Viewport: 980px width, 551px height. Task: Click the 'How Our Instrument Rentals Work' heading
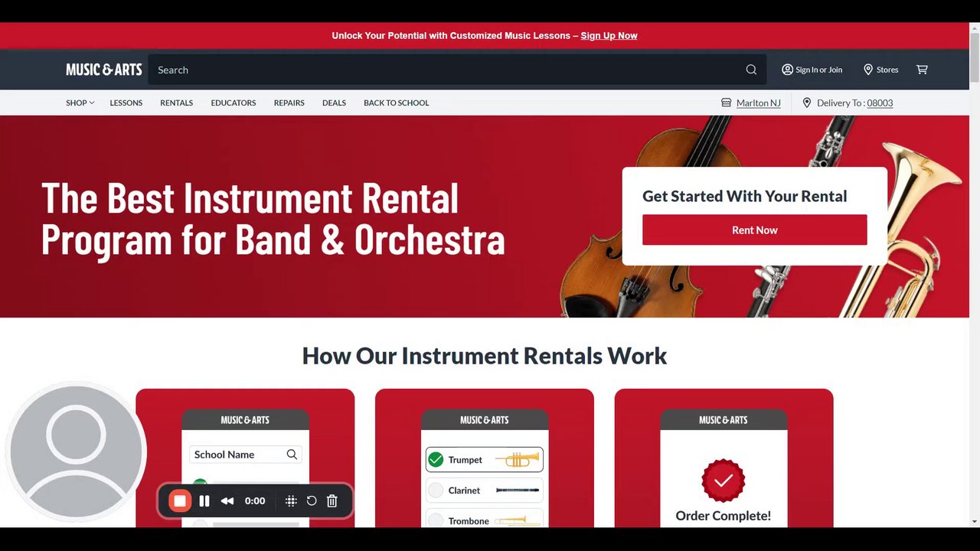(485, 356)
